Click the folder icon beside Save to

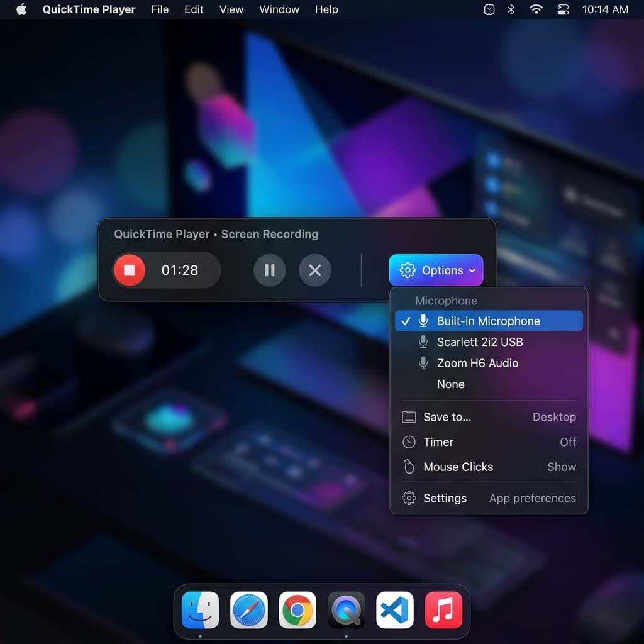(409, 416)
